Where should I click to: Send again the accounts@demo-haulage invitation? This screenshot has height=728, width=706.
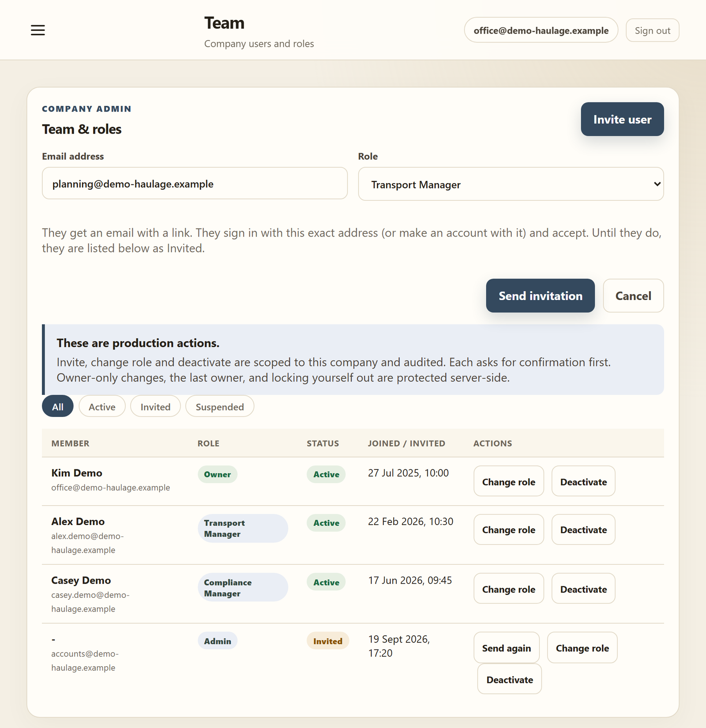click(x=507, y=648)
